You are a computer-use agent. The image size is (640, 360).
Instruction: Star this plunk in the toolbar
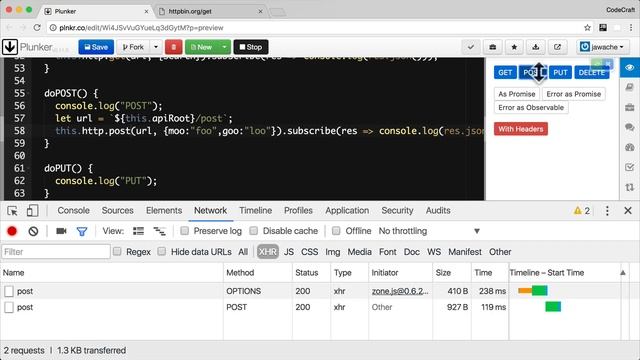514,47
